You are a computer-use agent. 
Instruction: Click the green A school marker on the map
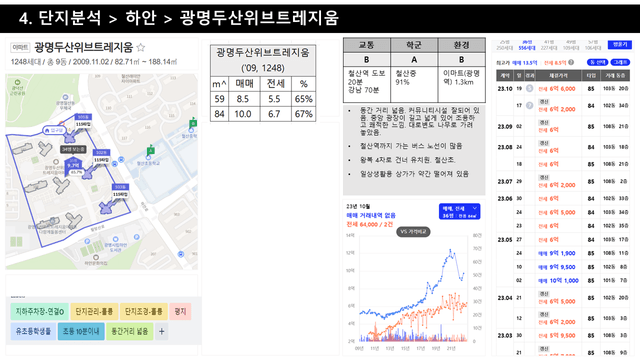click(x=151, y=150)
